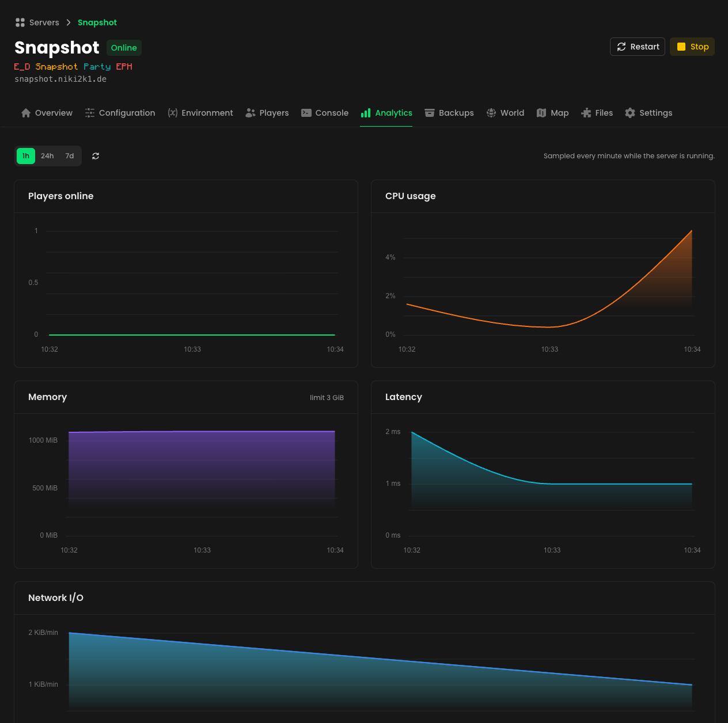Click the 4% label on CPU chart
Viewport: 728px width, 723px height.
coord(390,257)
